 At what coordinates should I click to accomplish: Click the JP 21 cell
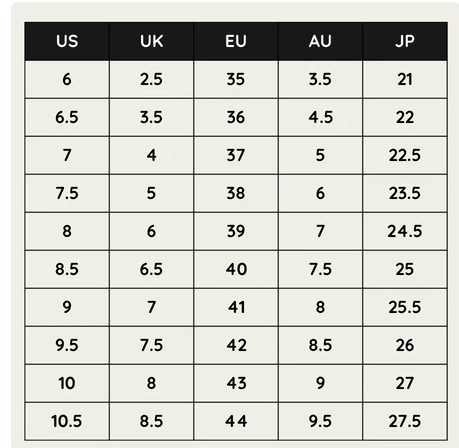[x=405, y=79]
